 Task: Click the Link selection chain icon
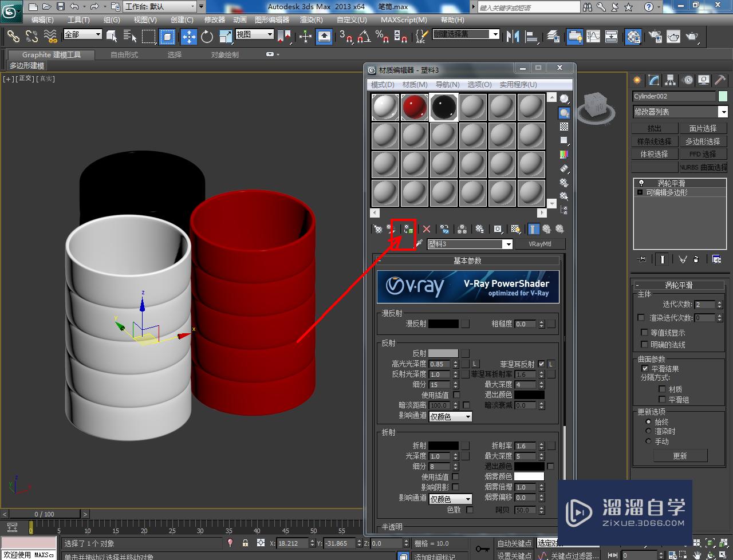[x=13, y=37]
